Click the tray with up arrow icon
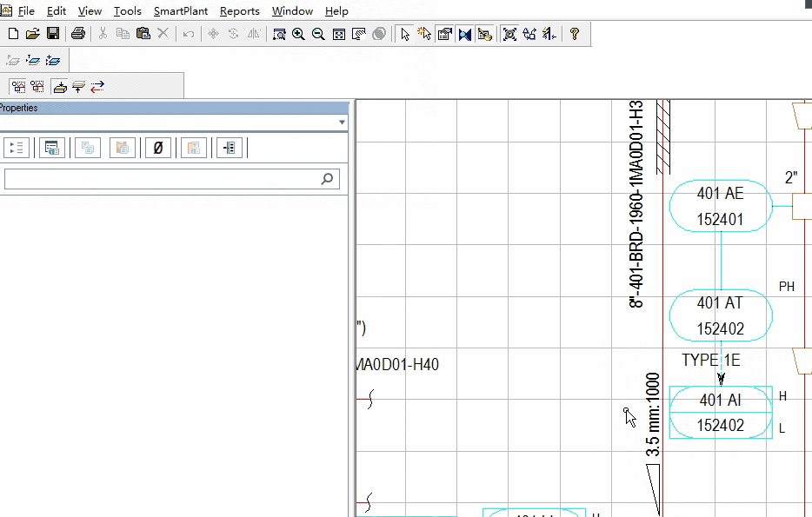Viewport: 812px width, 517px height. click(x=79, y=86)
